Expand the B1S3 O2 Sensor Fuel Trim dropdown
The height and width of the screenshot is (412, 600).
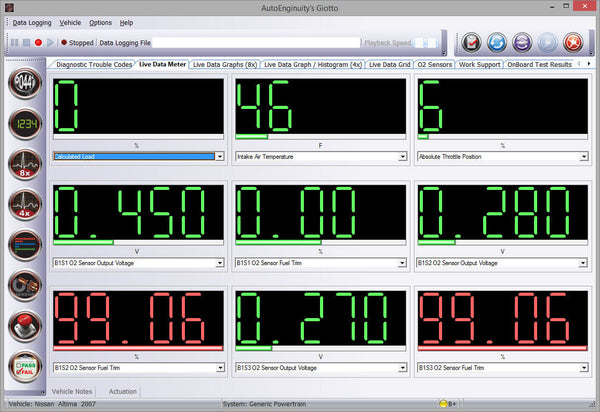[x=584, y=368]
